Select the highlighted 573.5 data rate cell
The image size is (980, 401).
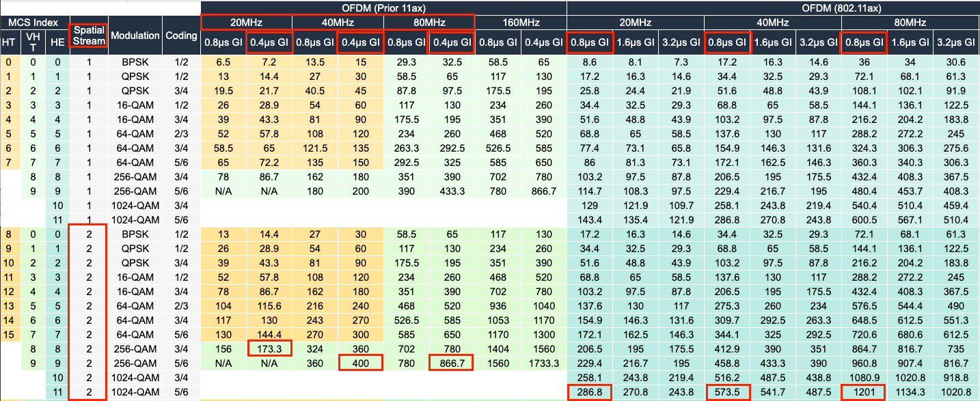727,392
